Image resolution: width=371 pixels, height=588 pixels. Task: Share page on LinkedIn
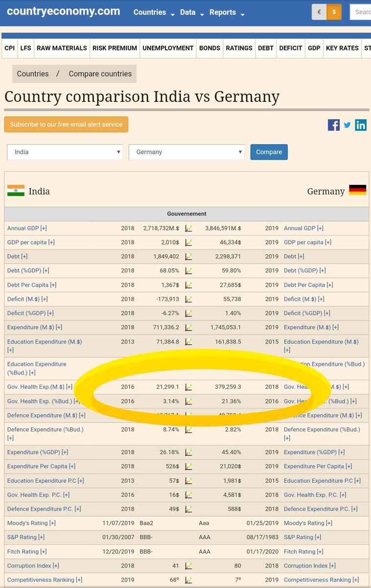pyautogui.click(x=361, y=125)
